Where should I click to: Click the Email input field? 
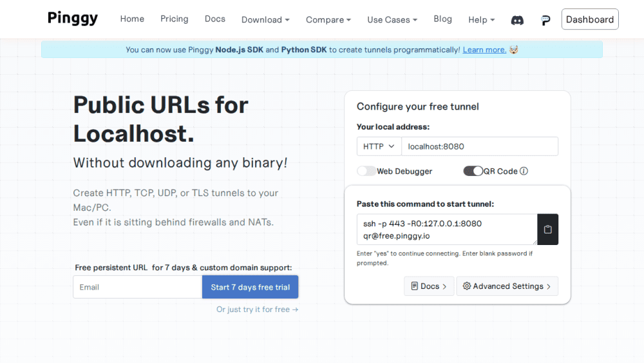point(138,287)
